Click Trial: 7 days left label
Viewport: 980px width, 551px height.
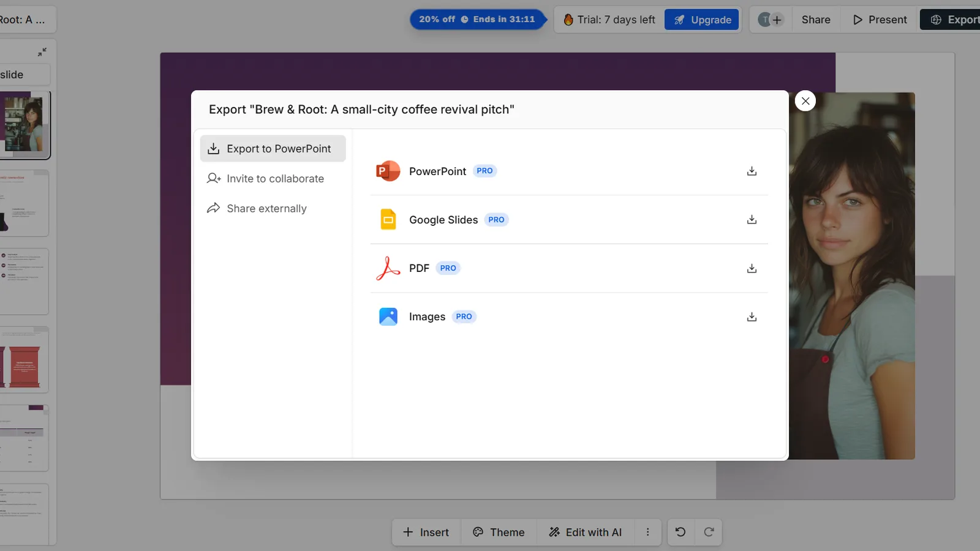(x=609, y=20)
